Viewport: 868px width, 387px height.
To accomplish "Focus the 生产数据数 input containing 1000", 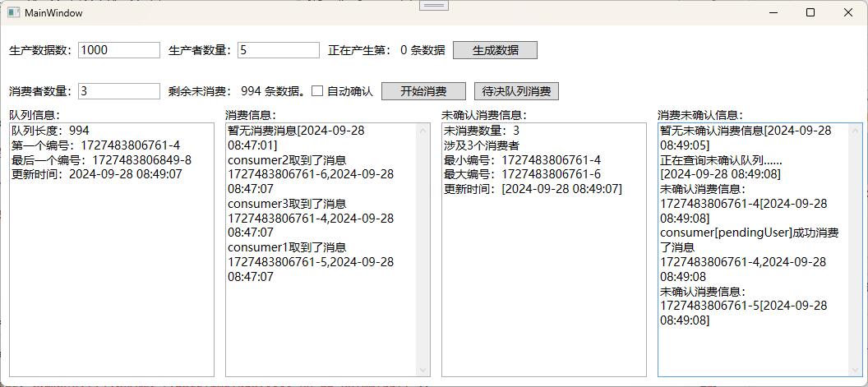I will [x=118, y=50].
